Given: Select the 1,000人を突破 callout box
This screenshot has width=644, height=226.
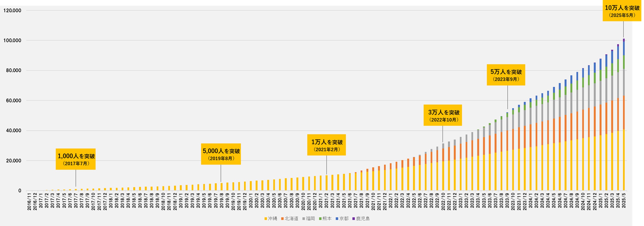Looking at the screenshot, I should [x=75, y=159].
